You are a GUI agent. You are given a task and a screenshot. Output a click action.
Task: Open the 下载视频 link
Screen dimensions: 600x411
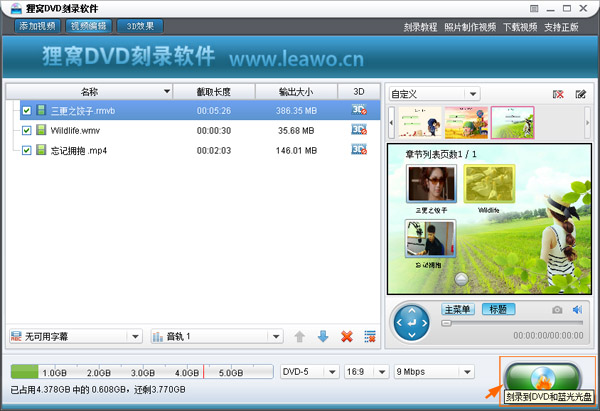point(520,27)
